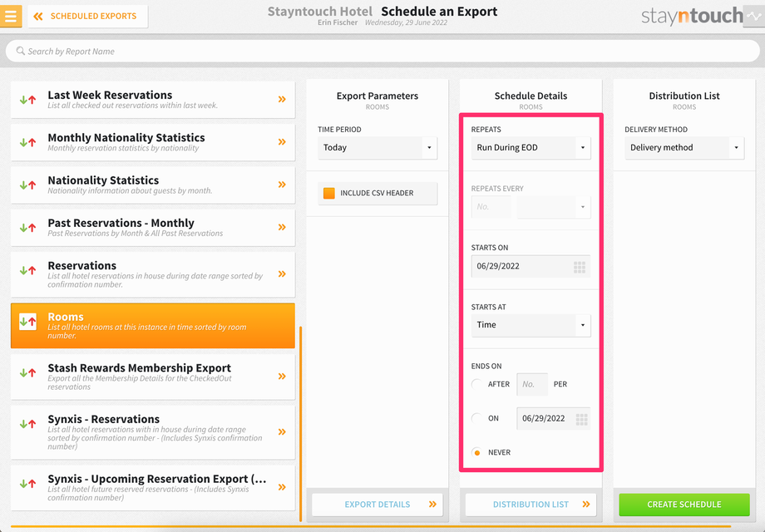Click export arrows icon for Monthly Nationality Statistics

pos(27,142)
